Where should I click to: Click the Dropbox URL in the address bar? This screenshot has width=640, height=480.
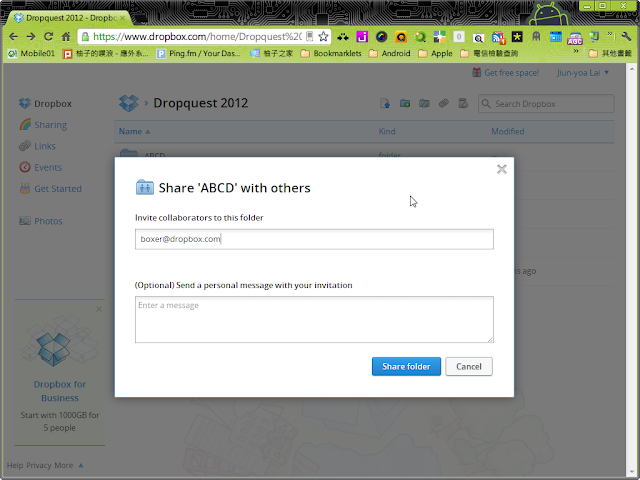click(x=197, y=37)
